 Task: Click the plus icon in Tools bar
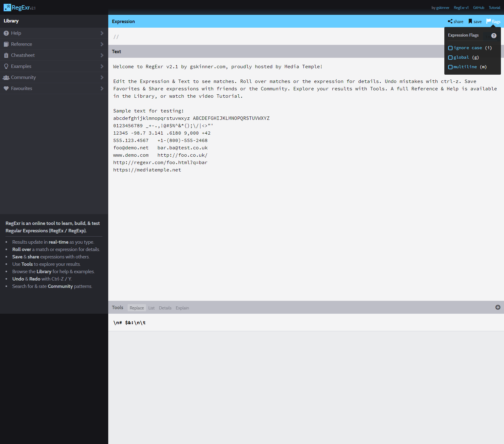[x=498, y=307]
